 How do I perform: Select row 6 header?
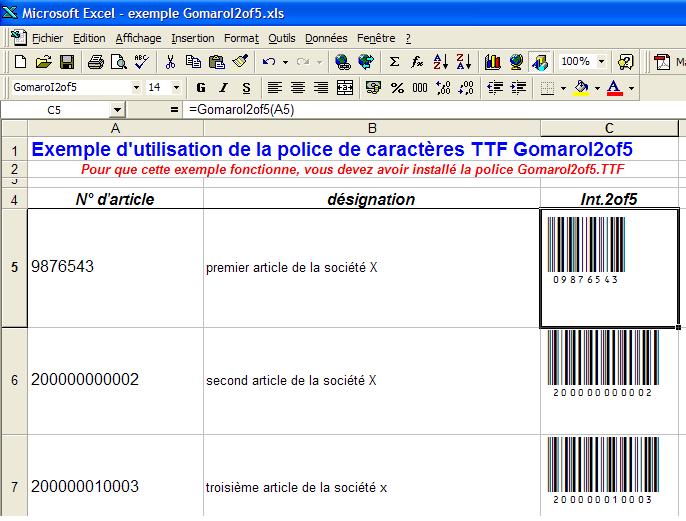14,381
